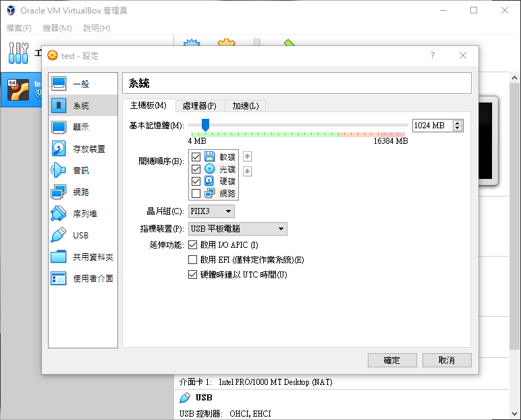Click the base memory slider track
The height and width of the screenshot is (420, 521).
click(298, 125)
